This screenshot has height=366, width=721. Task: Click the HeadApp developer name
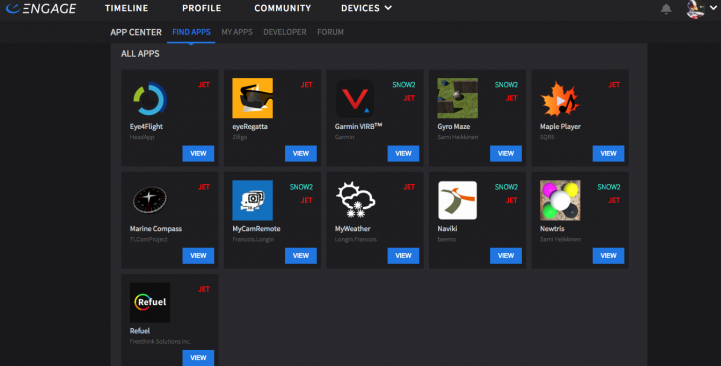coord(142,137)
